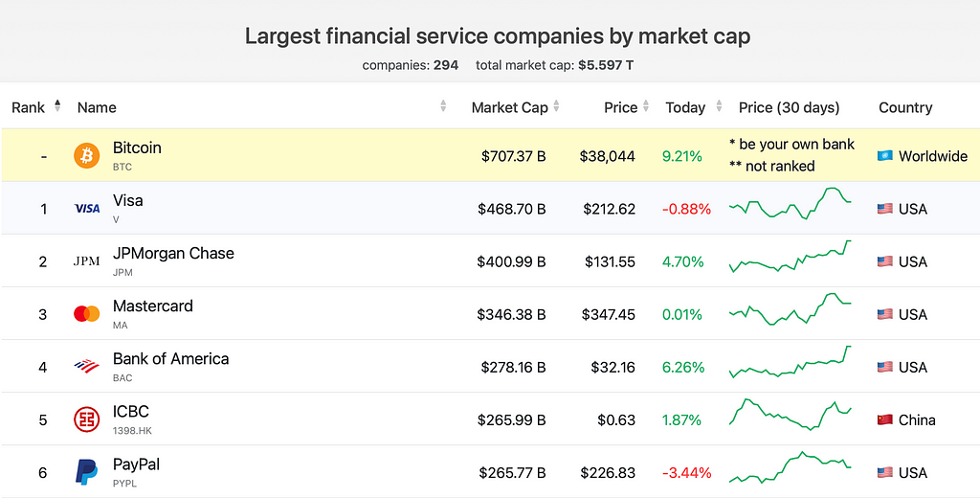This screenshot has width=980, height=498.
Task: Click the PayPal logo icon
Action: tap(87, 472)
